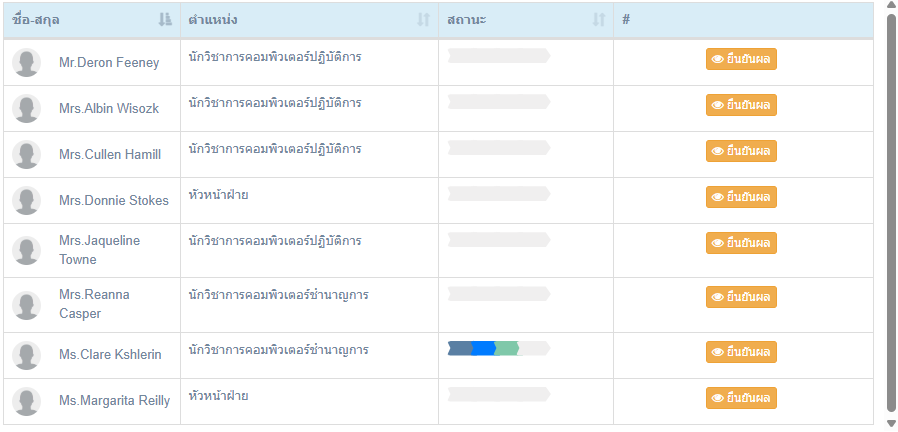
Task: Open Mrs.Albin Wisozk's avatar
Action: [x=26, y=108]
